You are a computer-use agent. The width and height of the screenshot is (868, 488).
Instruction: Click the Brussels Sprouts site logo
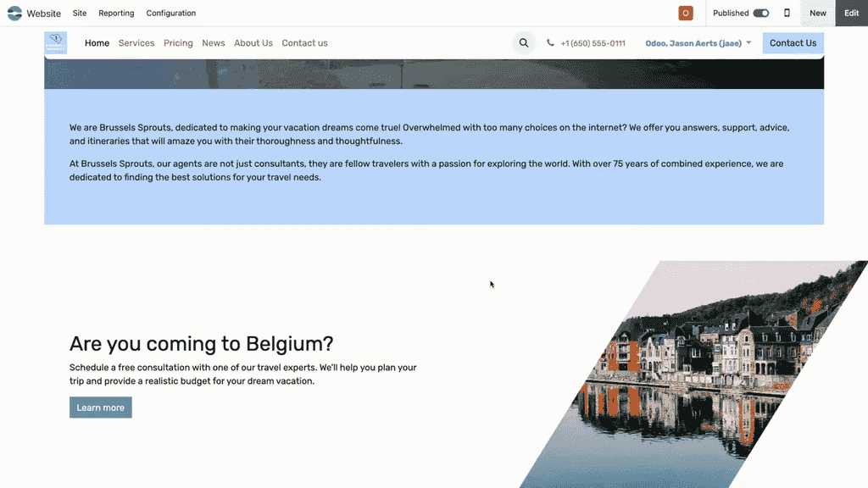point(56,43)
